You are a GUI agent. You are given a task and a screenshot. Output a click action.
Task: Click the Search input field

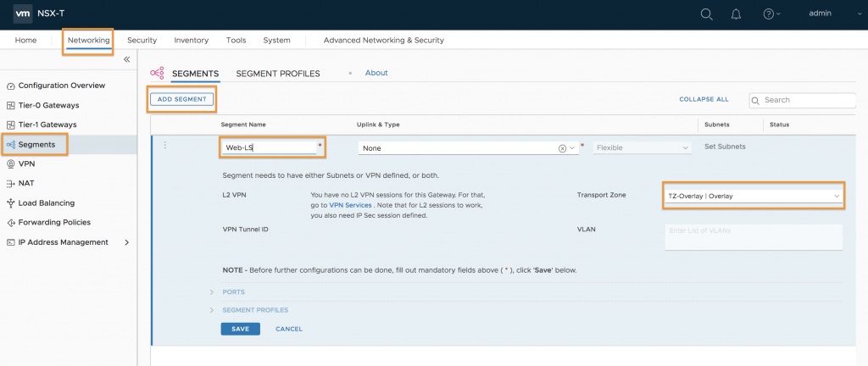[x=803, y=100]
